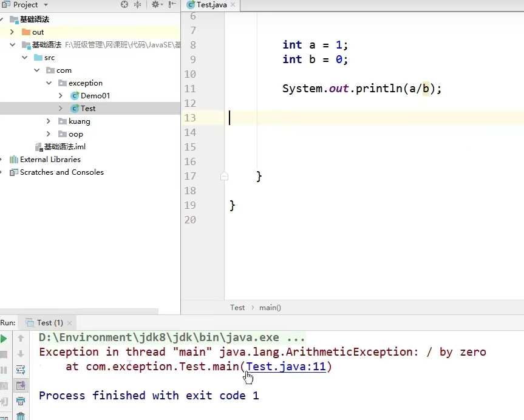This screenshot has height=420, width=524.
Task: Select the kuang package in tree
Action: coord(79,121)
